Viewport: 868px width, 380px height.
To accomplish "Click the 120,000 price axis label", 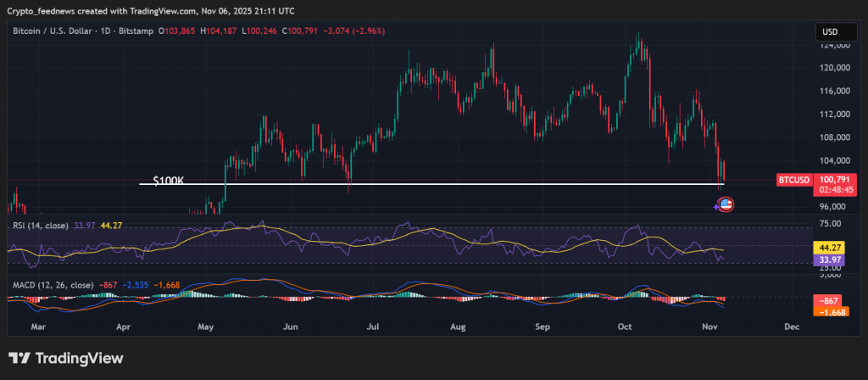I will [x=836, y=68].
